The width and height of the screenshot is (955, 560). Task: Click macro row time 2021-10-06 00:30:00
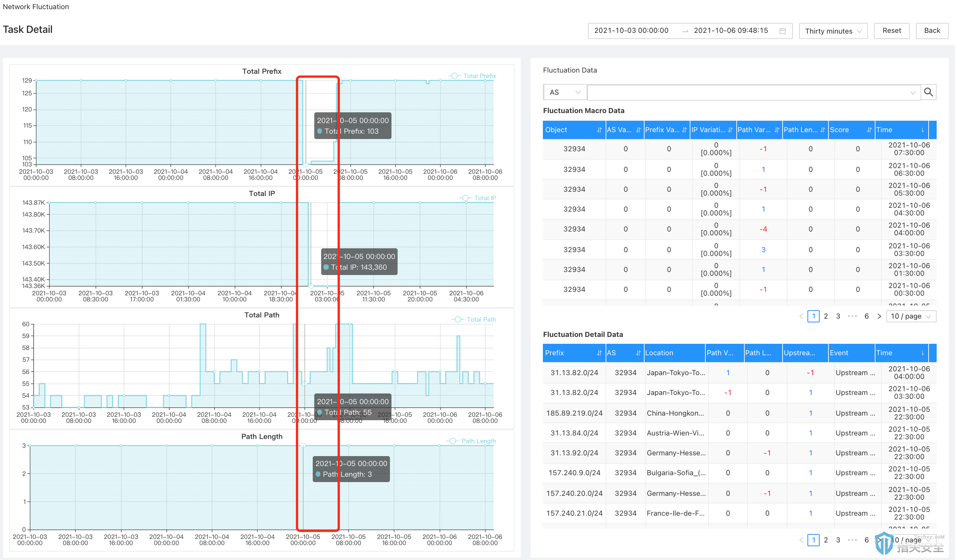909,290
